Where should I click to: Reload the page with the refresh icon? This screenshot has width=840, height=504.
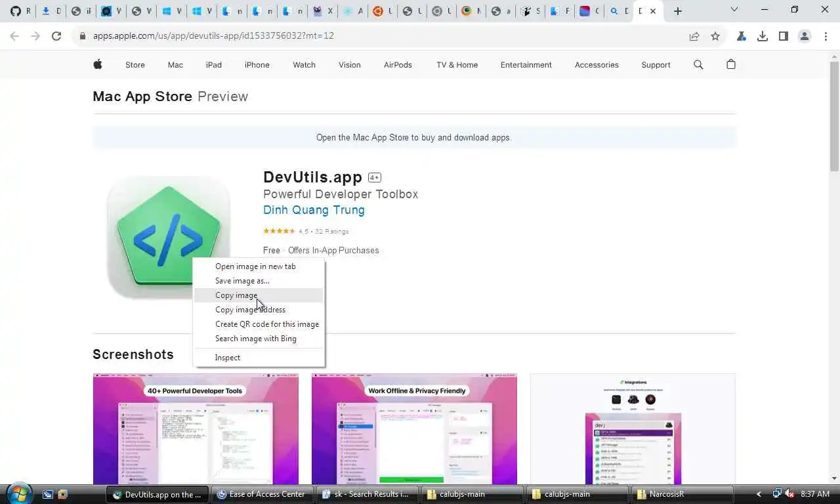(x=56, y=36)
